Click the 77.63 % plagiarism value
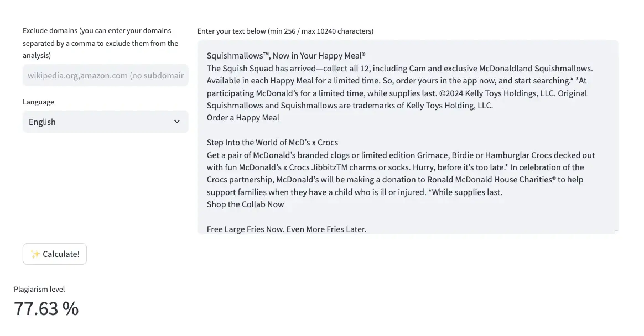 46,308
